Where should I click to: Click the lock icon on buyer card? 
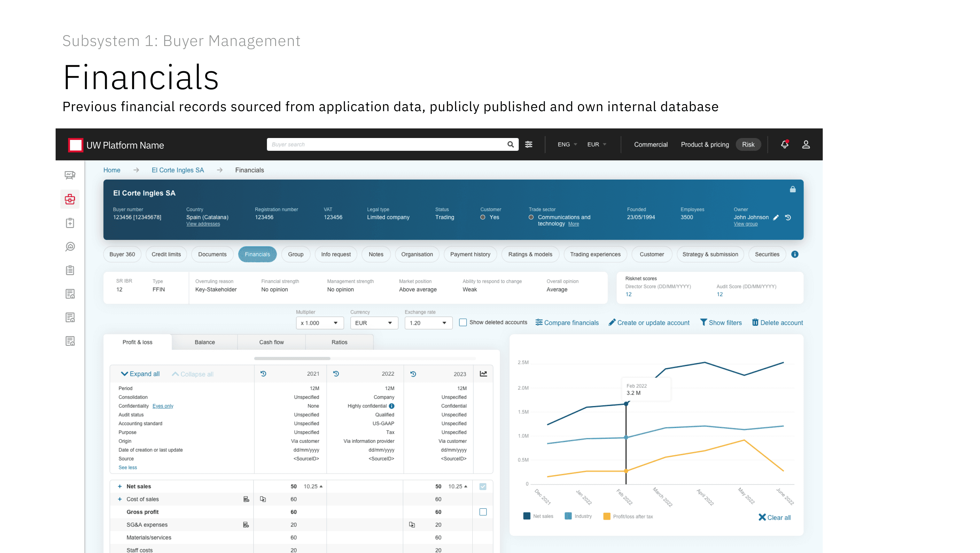(793, 189)
